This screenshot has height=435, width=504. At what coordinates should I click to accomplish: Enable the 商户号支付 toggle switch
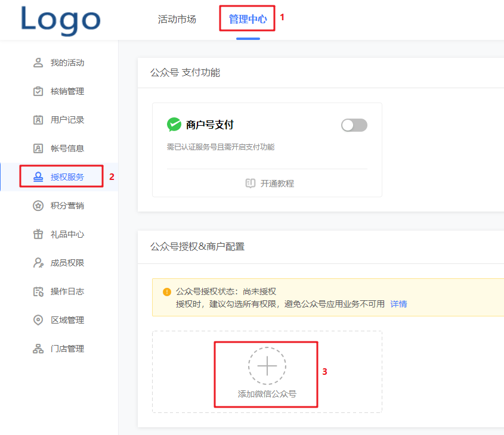coord(354,125)
